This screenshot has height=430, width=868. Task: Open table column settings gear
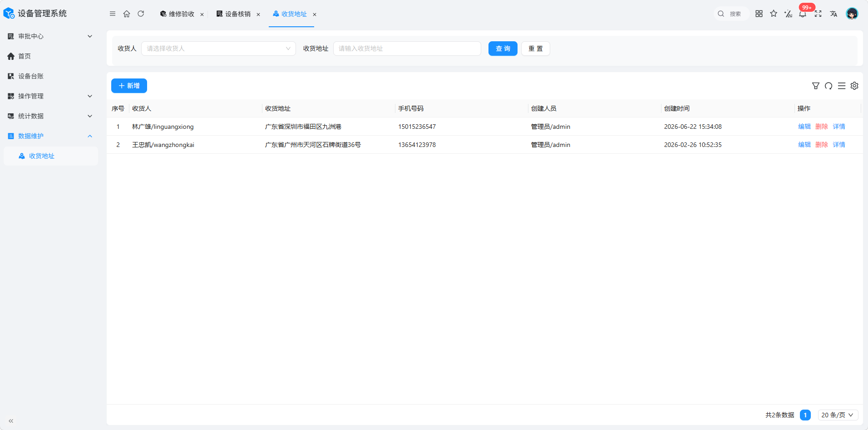pyautogui.click(x=854, y=86)
